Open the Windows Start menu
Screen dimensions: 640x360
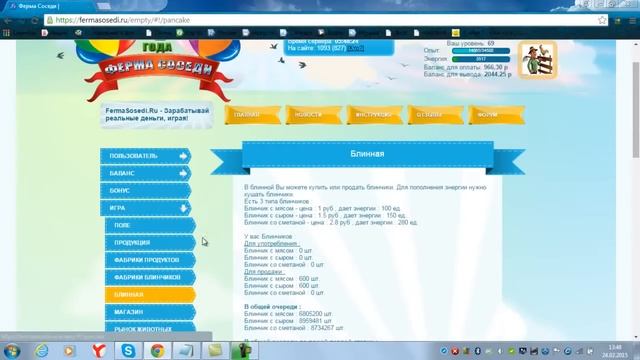pos(11,351)
